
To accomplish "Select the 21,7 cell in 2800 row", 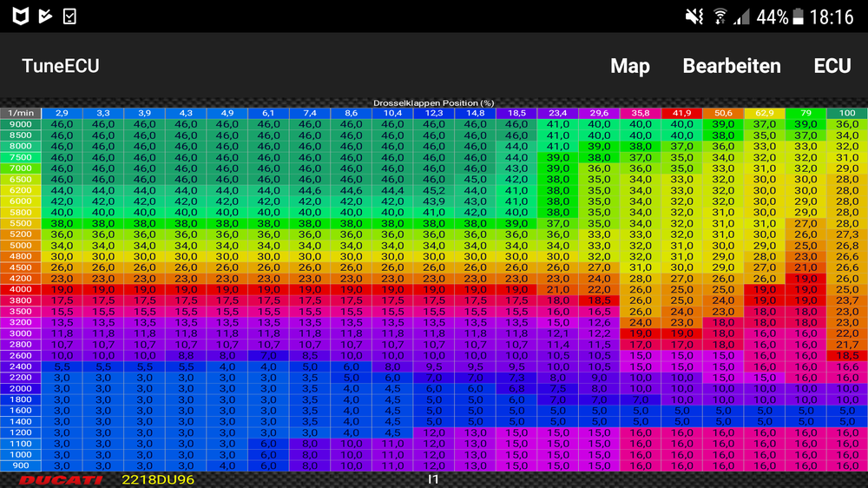I will (846, 345).
